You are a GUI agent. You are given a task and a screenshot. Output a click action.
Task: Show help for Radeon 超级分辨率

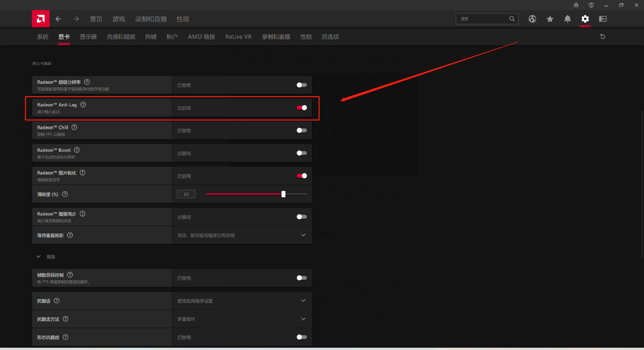coord(87,82)
